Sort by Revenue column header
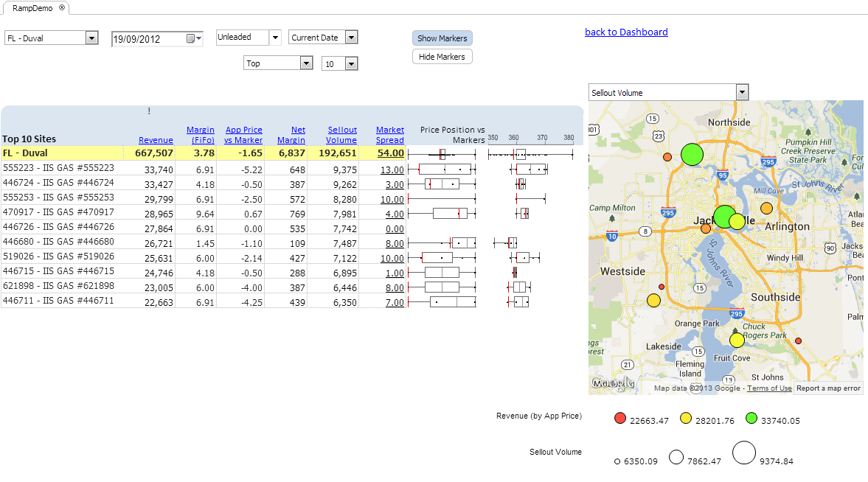Screen dimensions: 868x482 pyautogui.click(x=156, y=140)
